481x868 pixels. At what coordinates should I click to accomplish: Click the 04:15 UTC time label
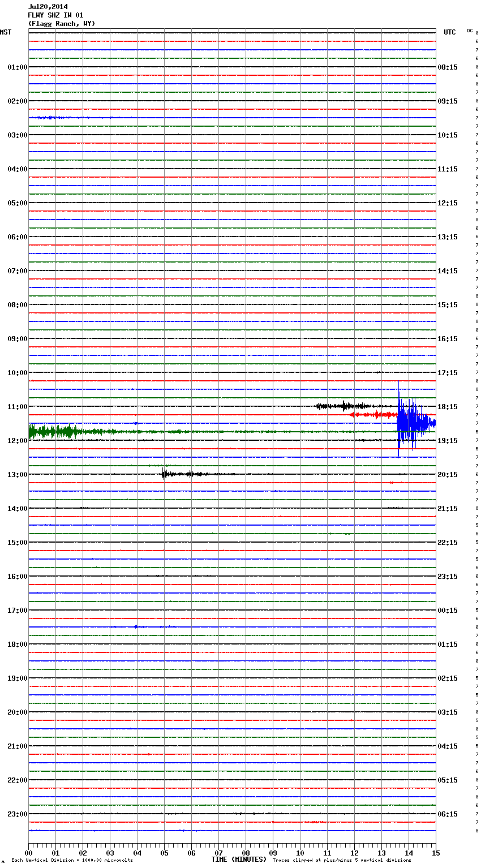point(448,746)
